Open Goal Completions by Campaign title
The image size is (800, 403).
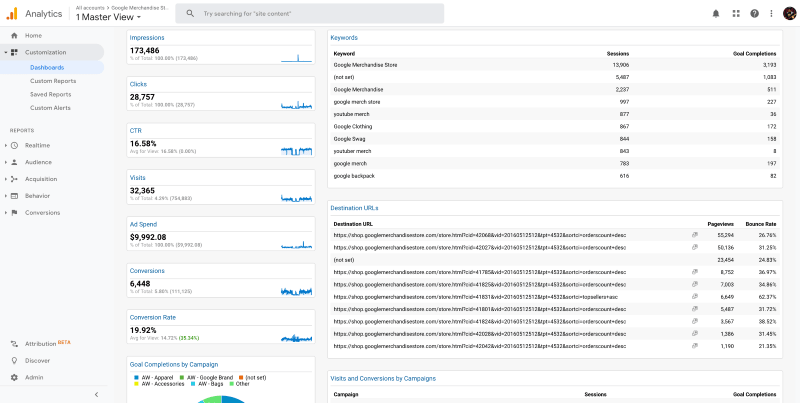[x=174, y=365]
